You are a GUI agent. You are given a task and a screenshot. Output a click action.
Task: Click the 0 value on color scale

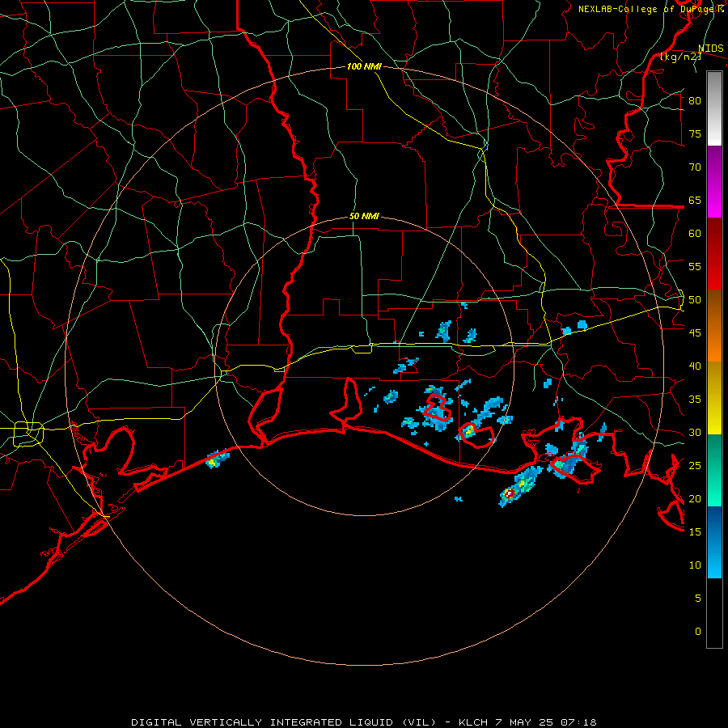(x=698, y=632)
